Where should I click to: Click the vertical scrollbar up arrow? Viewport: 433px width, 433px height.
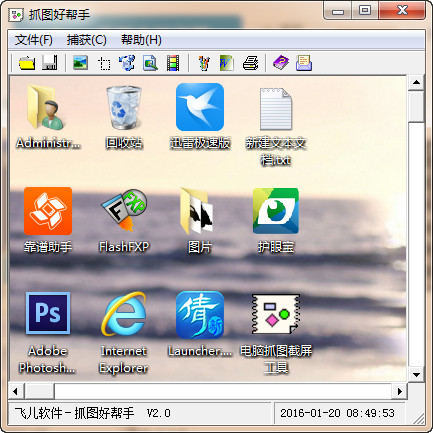(416, 82)
